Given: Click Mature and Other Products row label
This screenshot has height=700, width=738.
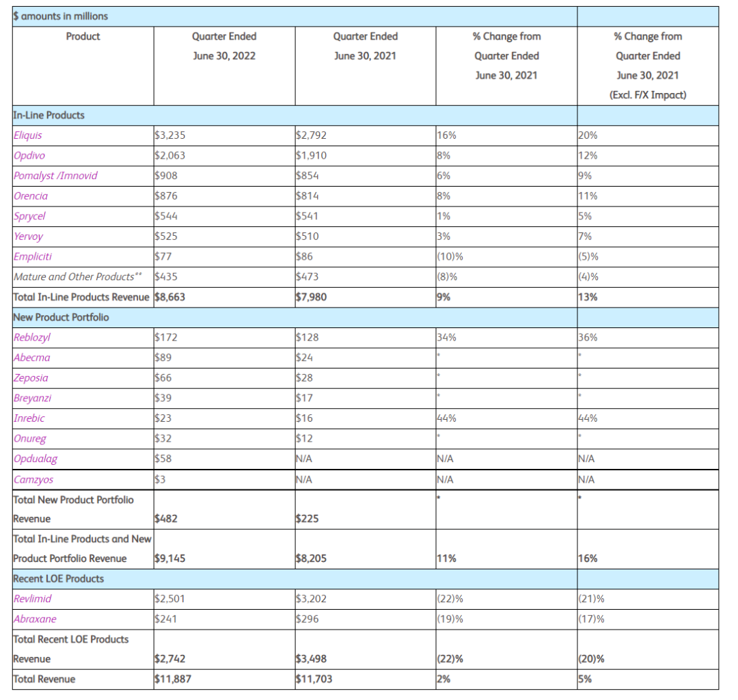Looking at the screenshot, I should coord(78,278).
